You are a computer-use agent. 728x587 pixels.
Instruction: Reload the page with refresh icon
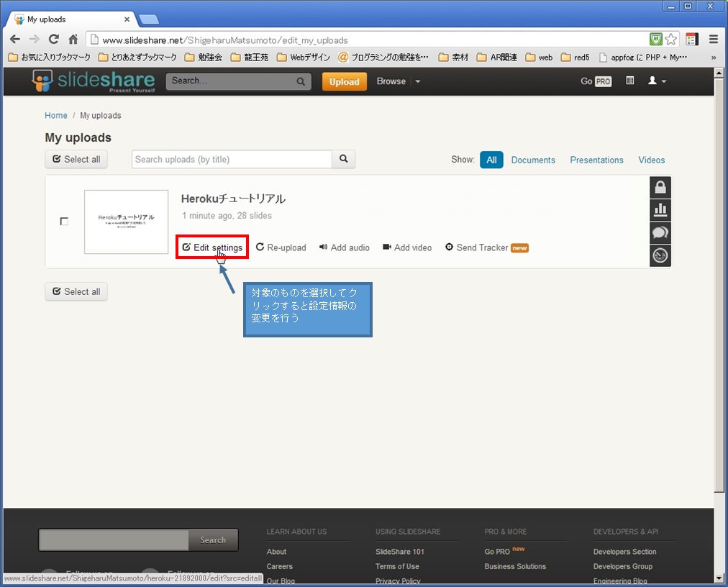(54, 40)
